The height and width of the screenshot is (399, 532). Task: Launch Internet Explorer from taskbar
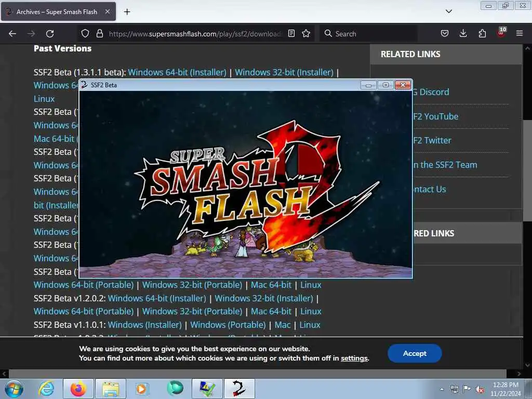click(46, 389)
